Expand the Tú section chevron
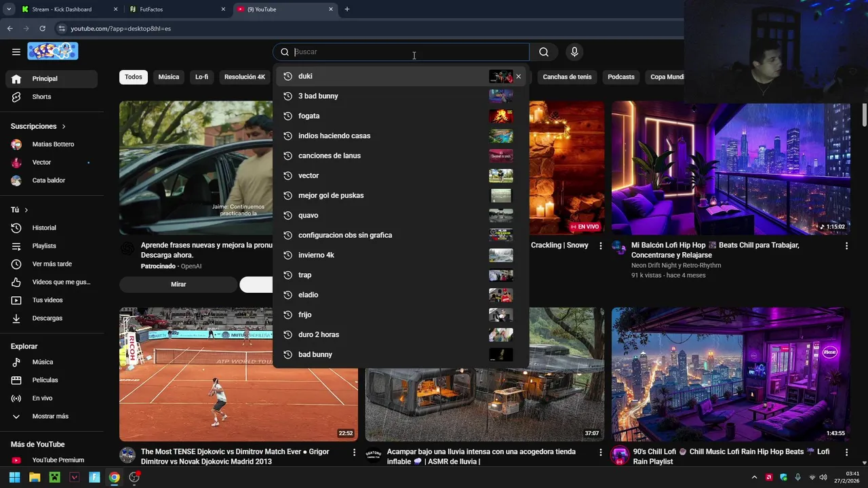 [26, 210]
